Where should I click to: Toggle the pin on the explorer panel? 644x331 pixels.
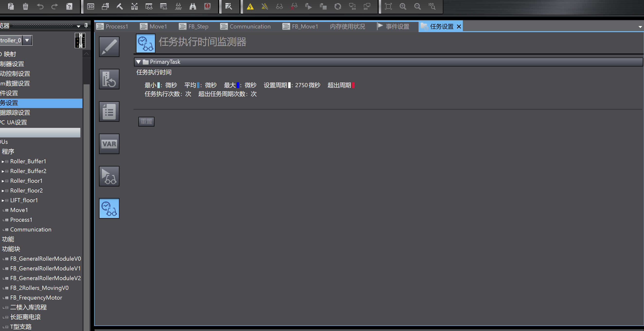tap(86, 26)
